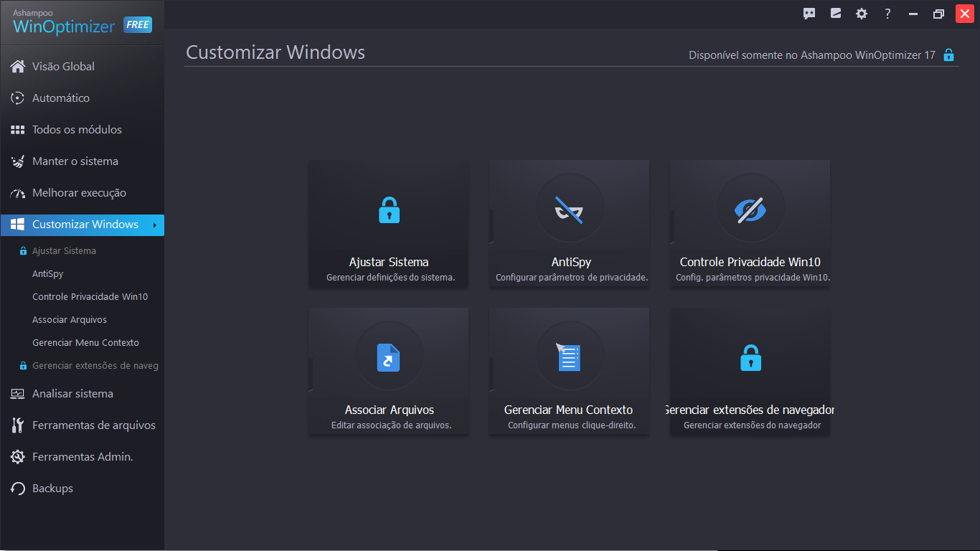Open Controle Privacidade Win10 tile title
Viewport: 980px width, 551px height.
[x=750, y=262]
